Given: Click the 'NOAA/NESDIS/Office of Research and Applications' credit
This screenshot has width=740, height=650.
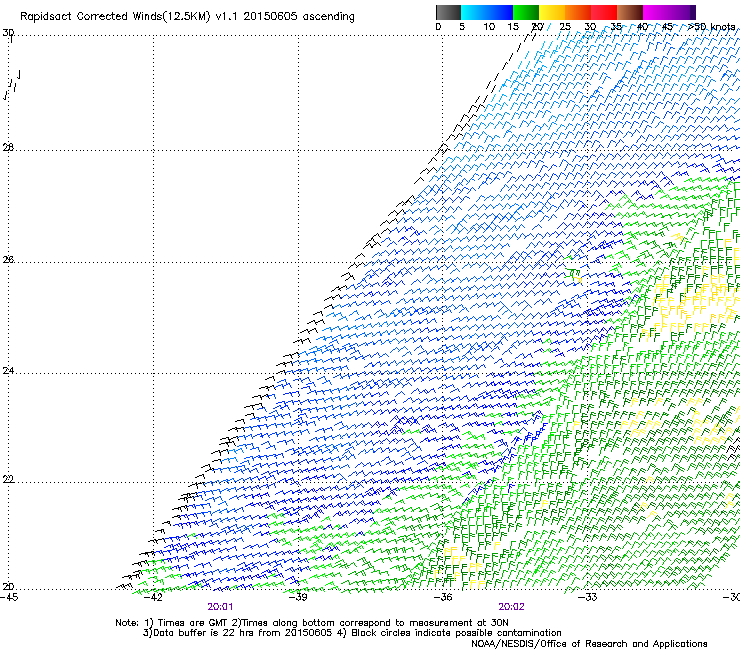Looking at the screenshot, I should tap(589, 644).
